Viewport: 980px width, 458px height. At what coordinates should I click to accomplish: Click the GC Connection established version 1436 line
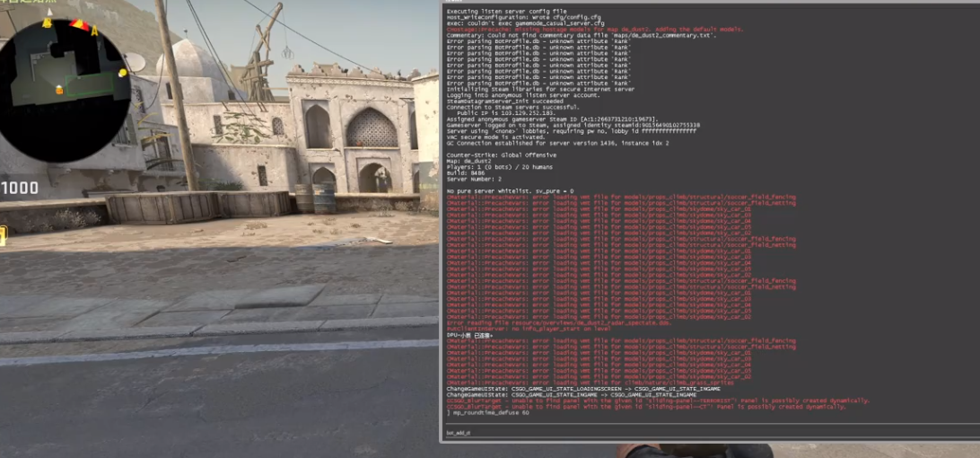(x=558, y=144)
